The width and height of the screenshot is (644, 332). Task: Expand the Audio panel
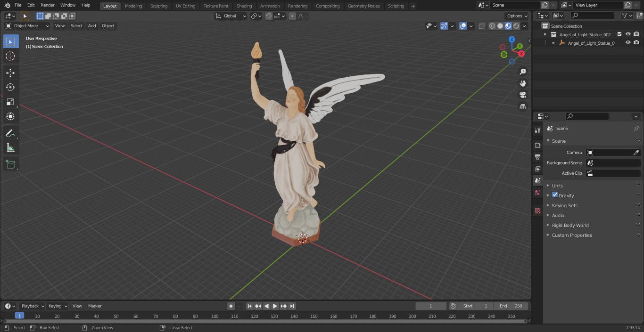click(558, 215)
